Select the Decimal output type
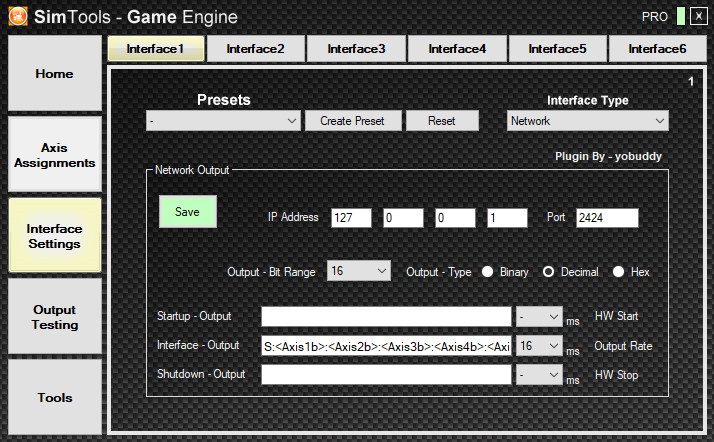Screen dimensions: 714x442 click(549, 272)
